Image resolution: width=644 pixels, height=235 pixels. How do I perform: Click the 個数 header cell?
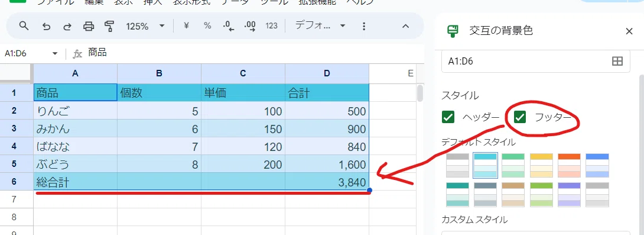(x=159, y=92)
